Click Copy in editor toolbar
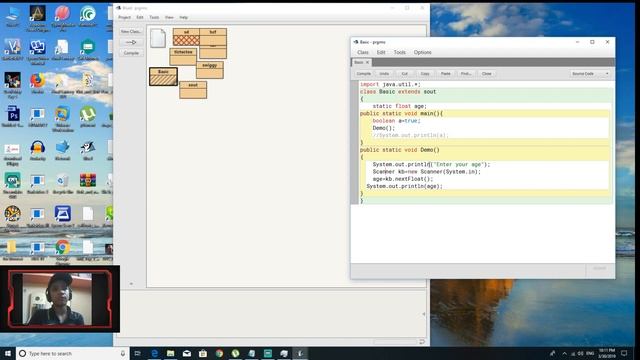Image resolution: width=640 pixels, height=360 pixels. (425, 74)
